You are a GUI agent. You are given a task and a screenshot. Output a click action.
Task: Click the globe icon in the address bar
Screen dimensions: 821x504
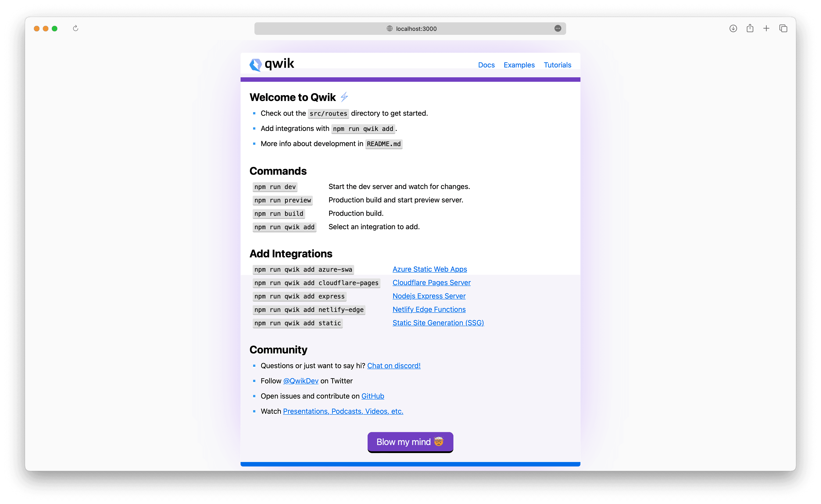(x=389, y=28)
